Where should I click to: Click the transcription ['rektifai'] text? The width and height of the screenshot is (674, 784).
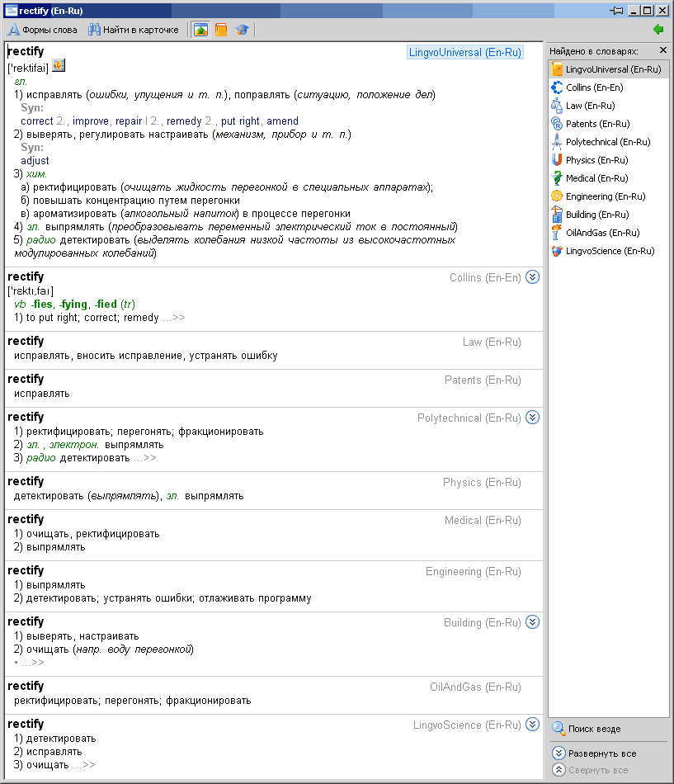coord(28,68)
